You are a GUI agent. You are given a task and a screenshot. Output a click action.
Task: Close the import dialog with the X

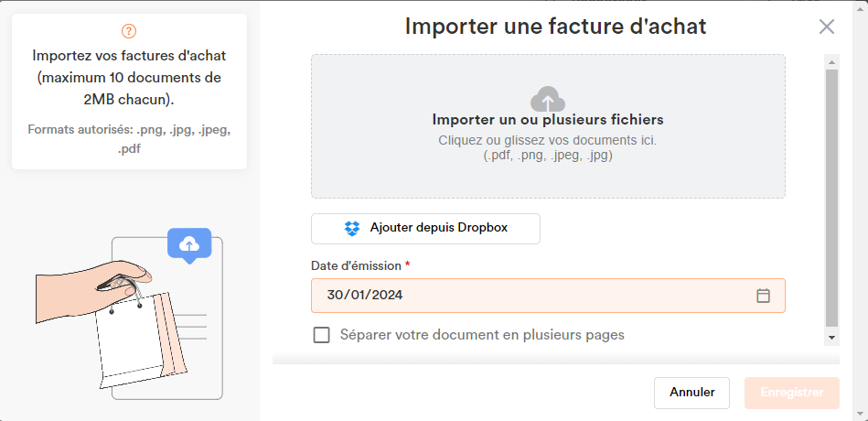click(827, 27)
